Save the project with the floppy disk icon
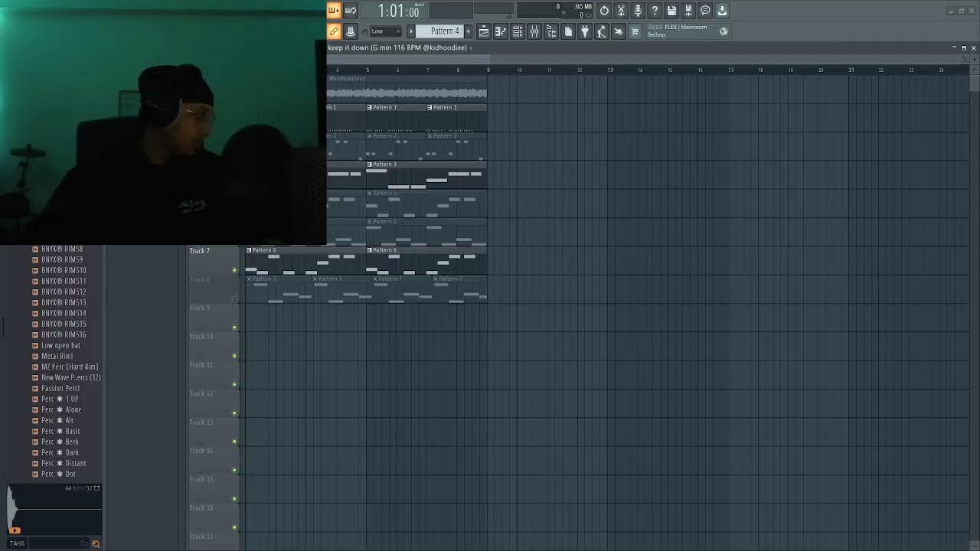The width and height of the screenshot is (980, 551). pyautogui.click(x=671, y=11)
